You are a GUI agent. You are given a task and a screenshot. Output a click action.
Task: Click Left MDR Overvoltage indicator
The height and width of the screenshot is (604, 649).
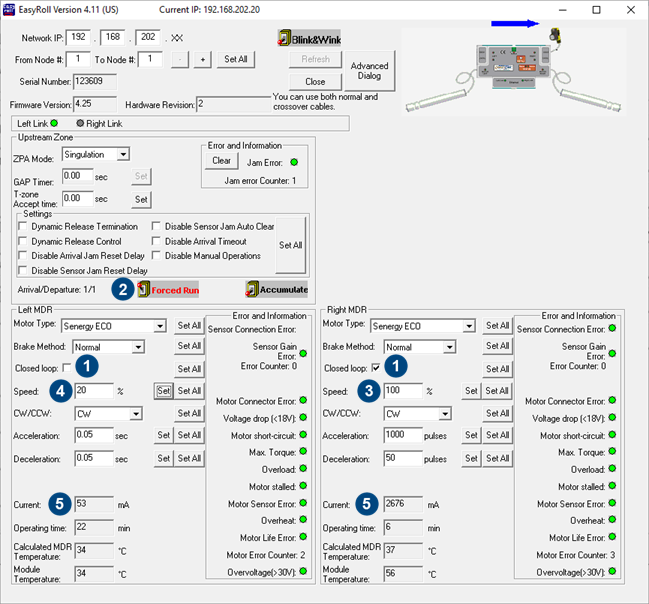[x=303, y=571]
